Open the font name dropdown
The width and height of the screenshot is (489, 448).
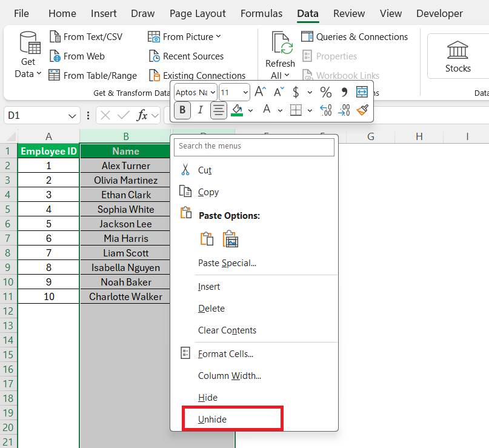point(213,92)
